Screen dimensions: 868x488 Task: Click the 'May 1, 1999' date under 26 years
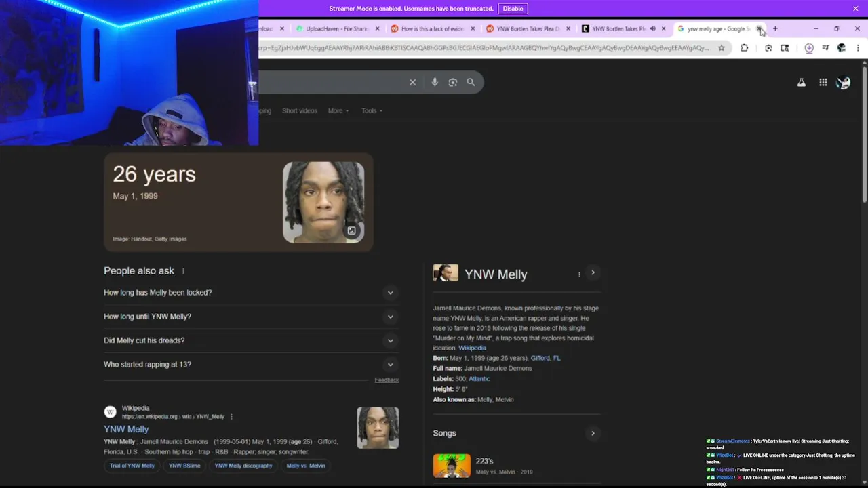(135, 196)
